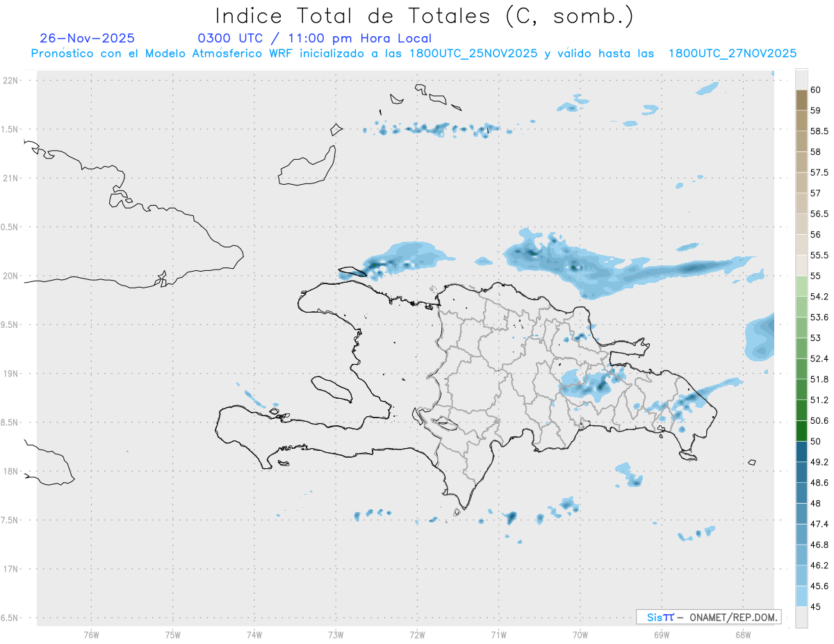
Task: Click the "0300 UTC / 11:00 pm Hora Local" time text
Action: [x=314, y=38]
